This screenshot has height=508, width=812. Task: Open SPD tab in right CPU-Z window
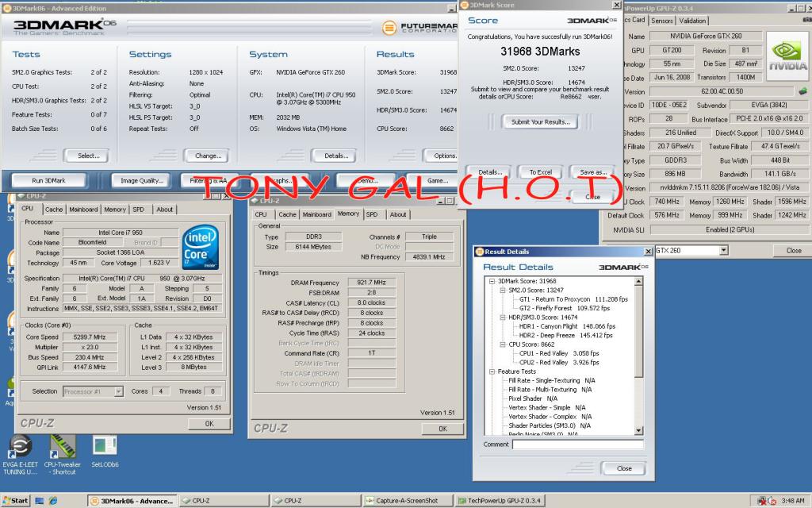372,214
